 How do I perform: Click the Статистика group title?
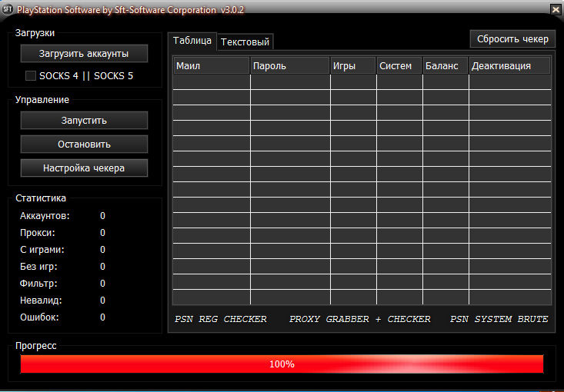click(41, 198)
